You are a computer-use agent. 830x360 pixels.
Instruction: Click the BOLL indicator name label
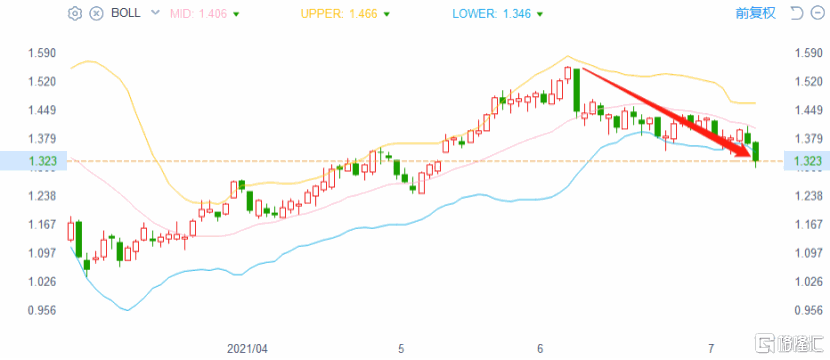pos(125,13)
